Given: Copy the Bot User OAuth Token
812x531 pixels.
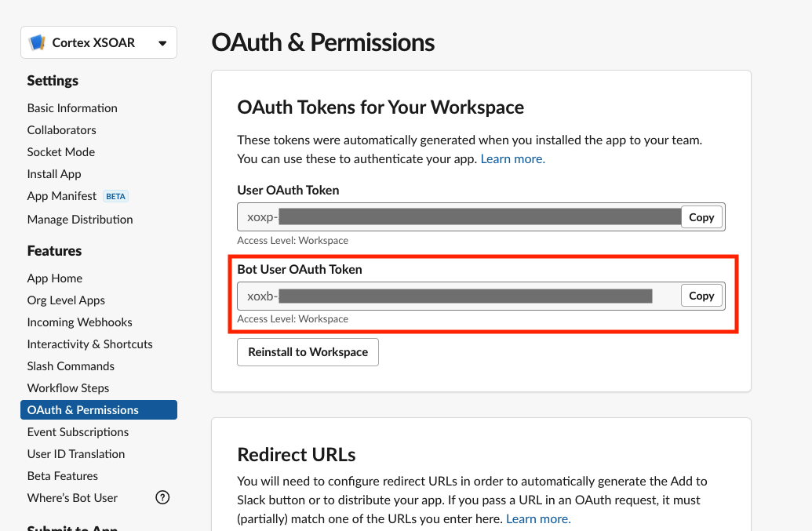Looking at the screenshot, I should click(x=701, y=296).
